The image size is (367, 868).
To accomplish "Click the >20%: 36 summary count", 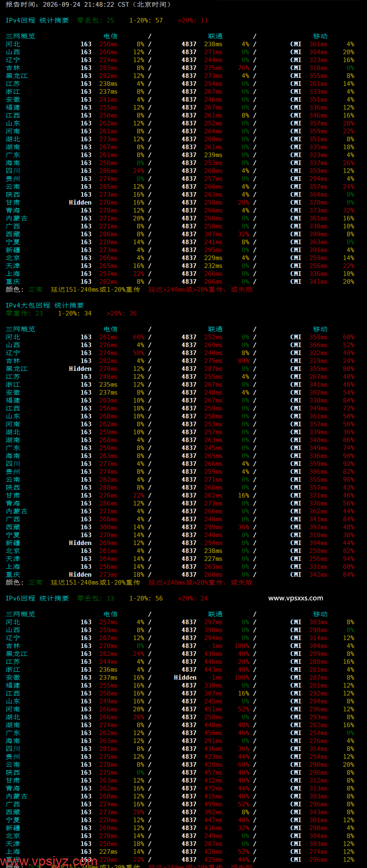I will 122,313.
